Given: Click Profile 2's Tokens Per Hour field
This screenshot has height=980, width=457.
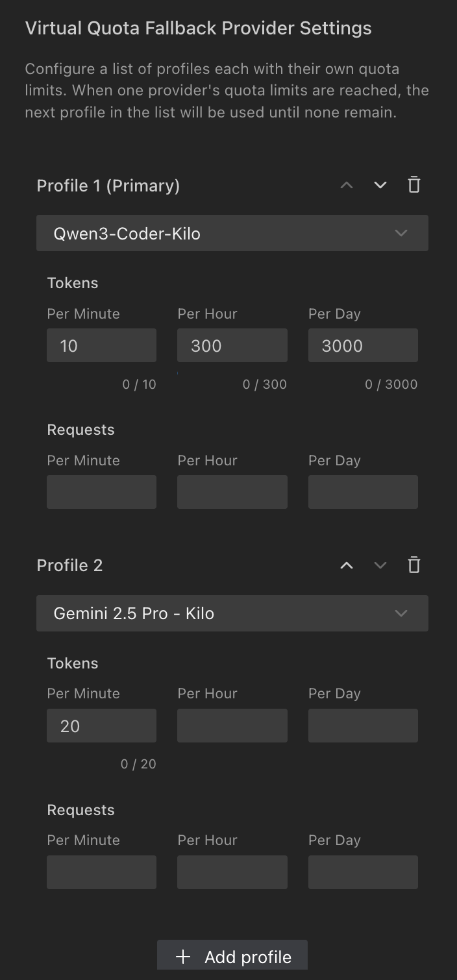Looking at the screenshot, I should coord(232,725).
